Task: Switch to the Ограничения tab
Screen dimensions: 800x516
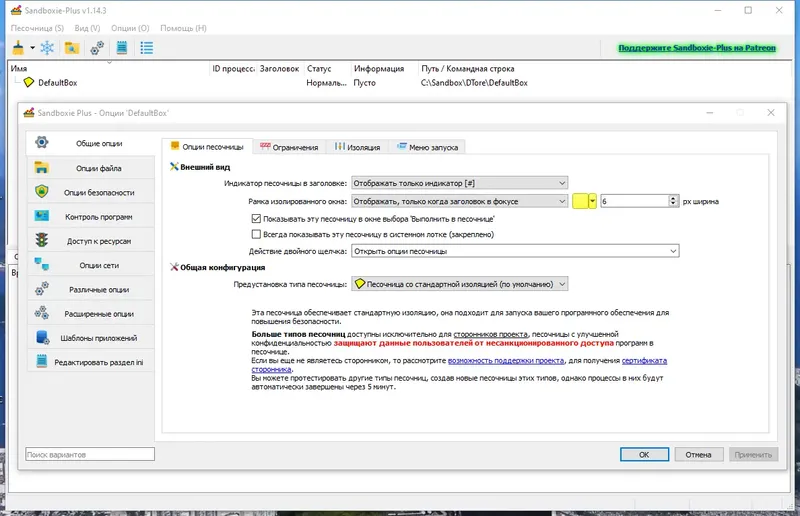Action: [289, 147]
